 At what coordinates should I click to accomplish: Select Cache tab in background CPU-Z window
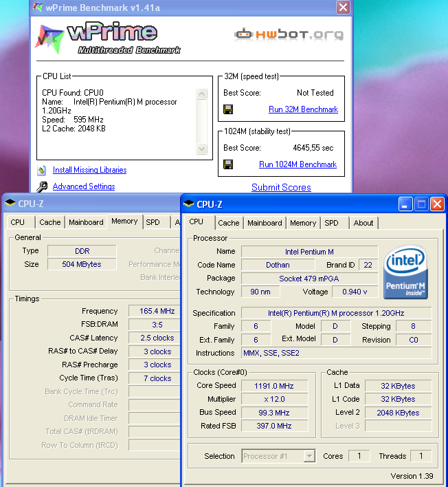pyautogui.click(x=49, y=222)
